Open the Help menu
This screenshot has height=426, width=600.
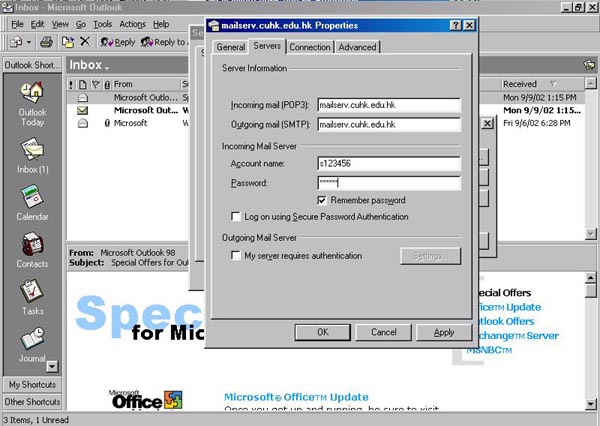tap(161, 24)
